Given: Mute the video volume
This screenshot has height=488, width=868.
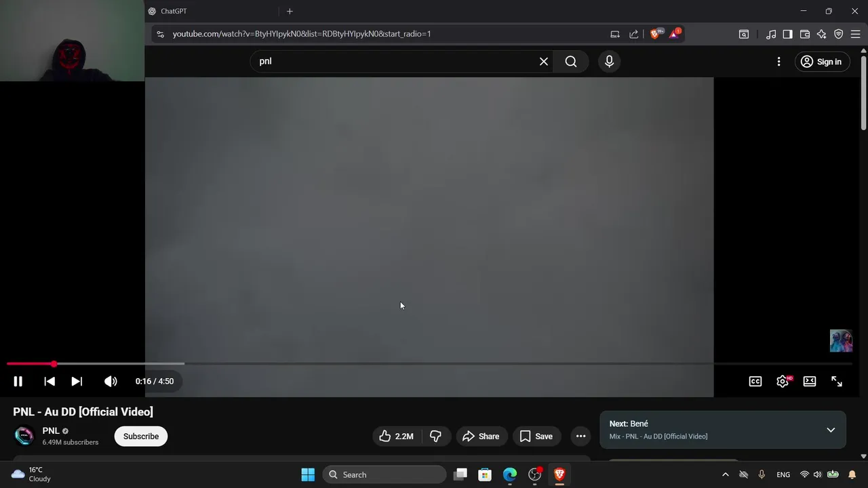Looking at the screenshot, I should click(111, 382).
